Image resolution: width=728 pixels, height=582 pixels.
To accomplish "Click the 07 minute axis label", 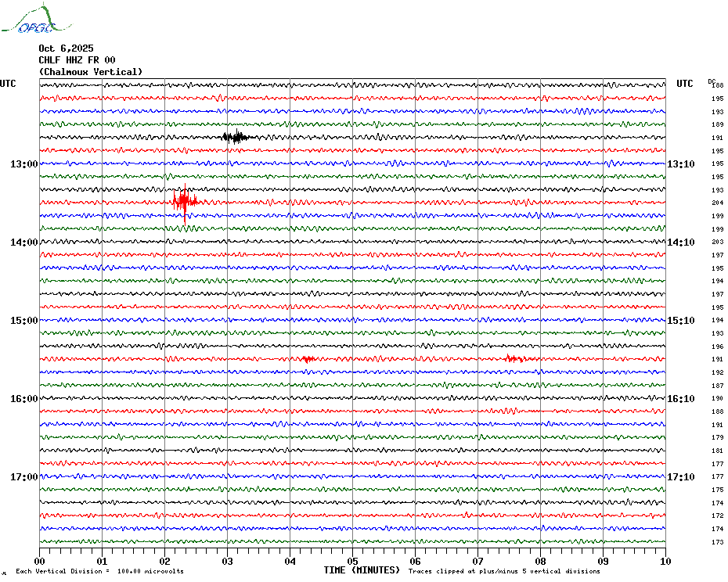I will [478, 562].
